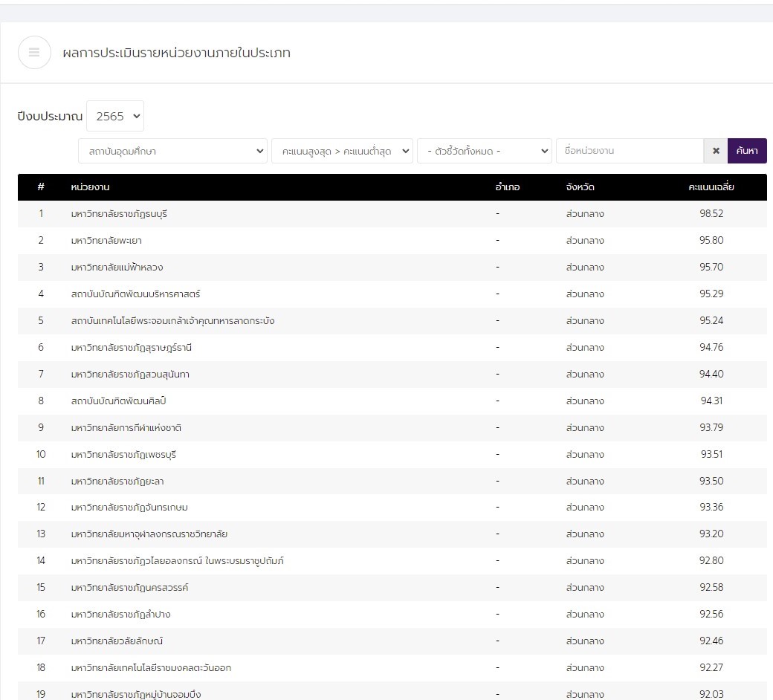
Task: Click the hamburger menu circle icon
Action: 34,52
